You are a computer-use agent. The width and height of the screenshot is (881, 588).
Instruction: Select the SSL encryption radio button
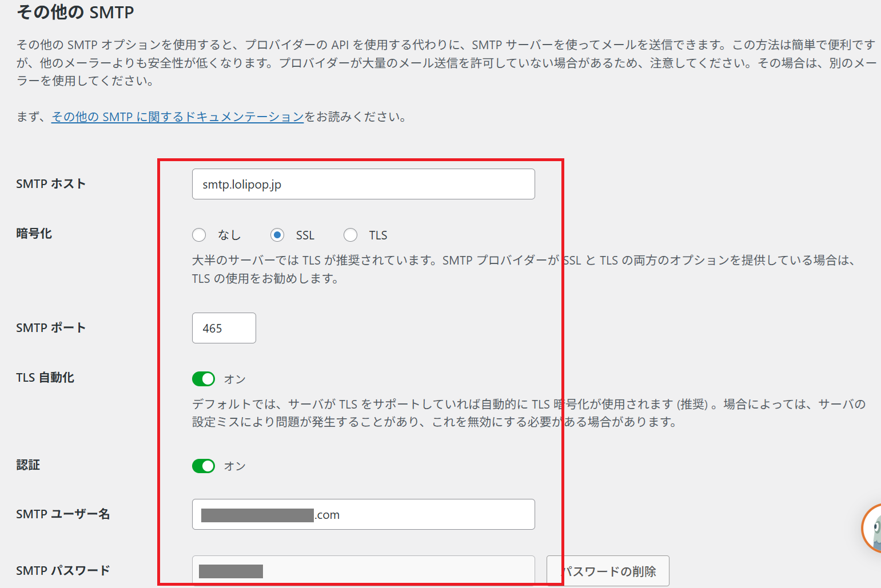click(x=277, y=235)
